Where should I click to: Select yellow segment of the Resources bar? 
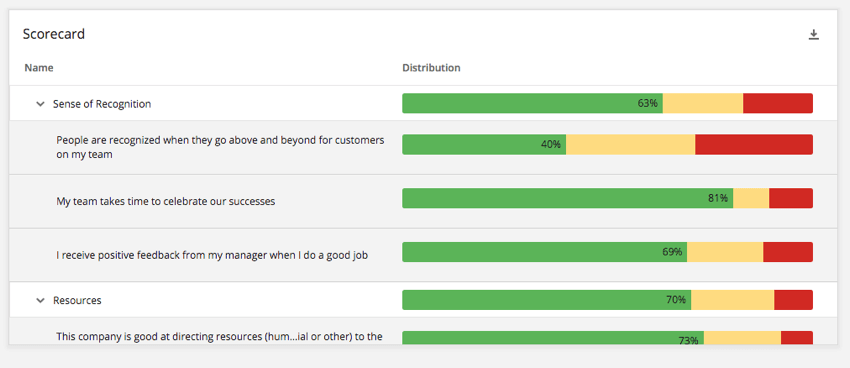[x=732, y=300]
